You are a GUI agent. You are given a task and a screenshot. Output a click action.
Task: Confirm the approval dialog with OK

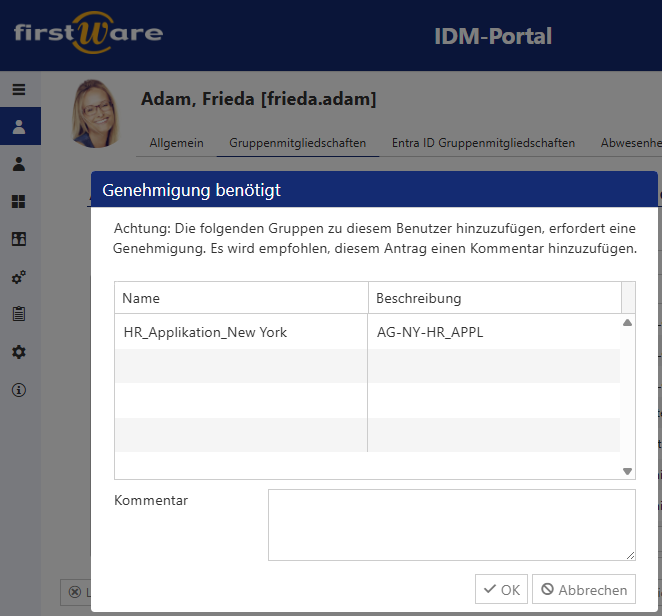(502, 589)
